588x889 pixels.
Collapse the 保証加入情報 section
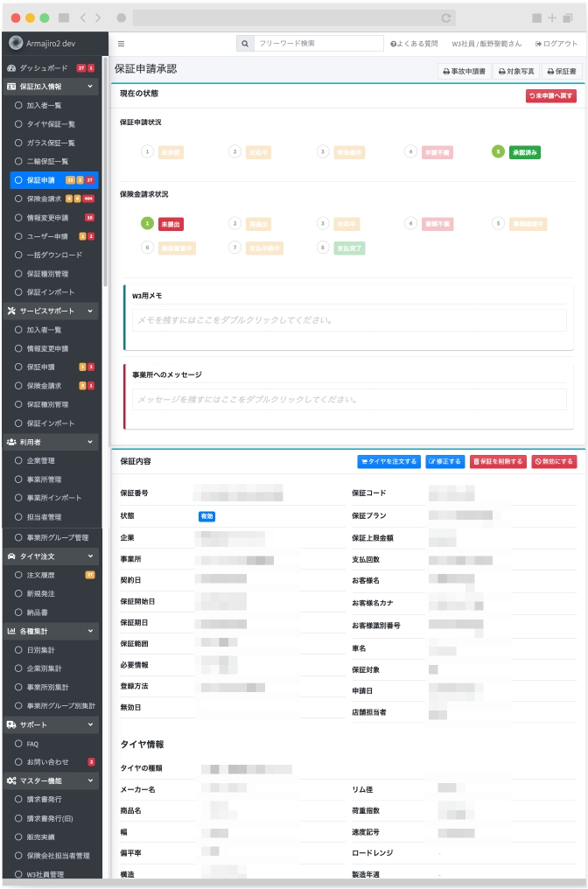pos(90,87)
